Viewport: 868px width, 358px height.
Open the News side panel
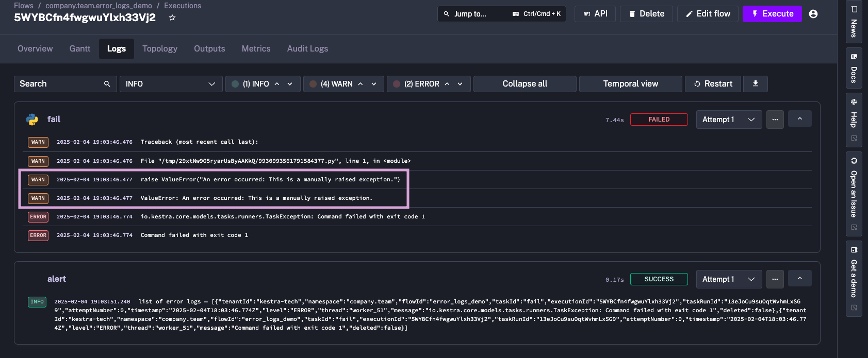click(x=854, y=23)
